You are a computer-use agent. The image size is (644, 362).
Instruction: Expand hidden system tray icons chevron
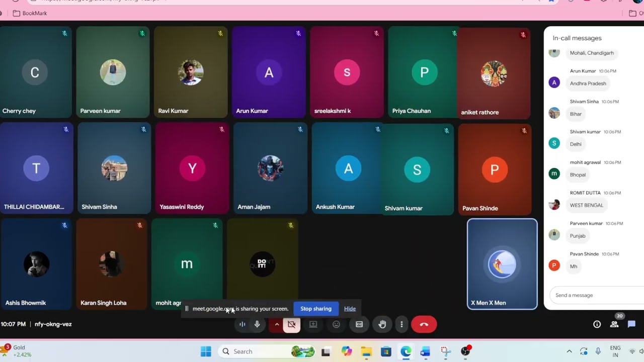(569, 351)
